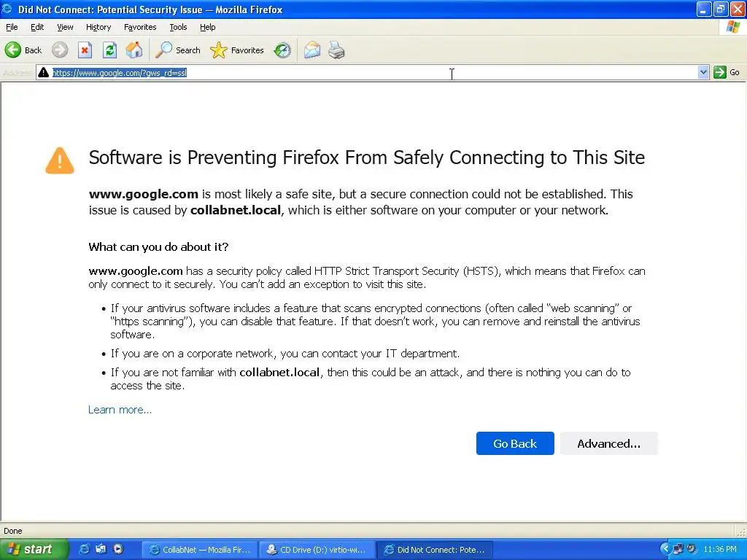747x560 pixels.
Task: Click the blue Go Back button
Action: [515, 443]
